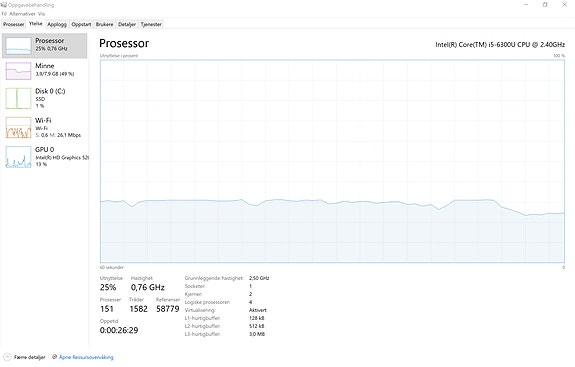Click the 2,50 GHz base speed value
This screenshot has height=367, width=575.
pos(259,278)
